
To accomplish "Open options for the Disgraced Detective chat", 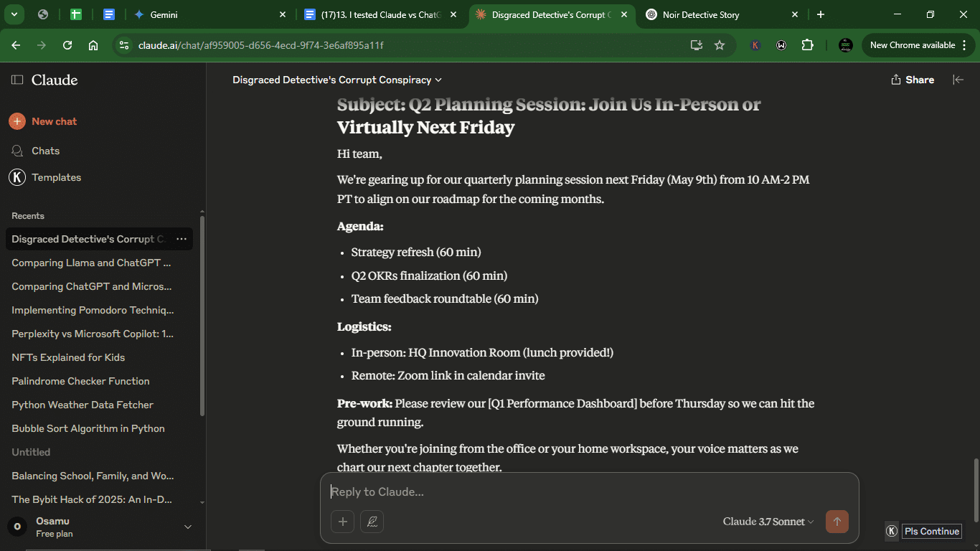I will 182,239.
